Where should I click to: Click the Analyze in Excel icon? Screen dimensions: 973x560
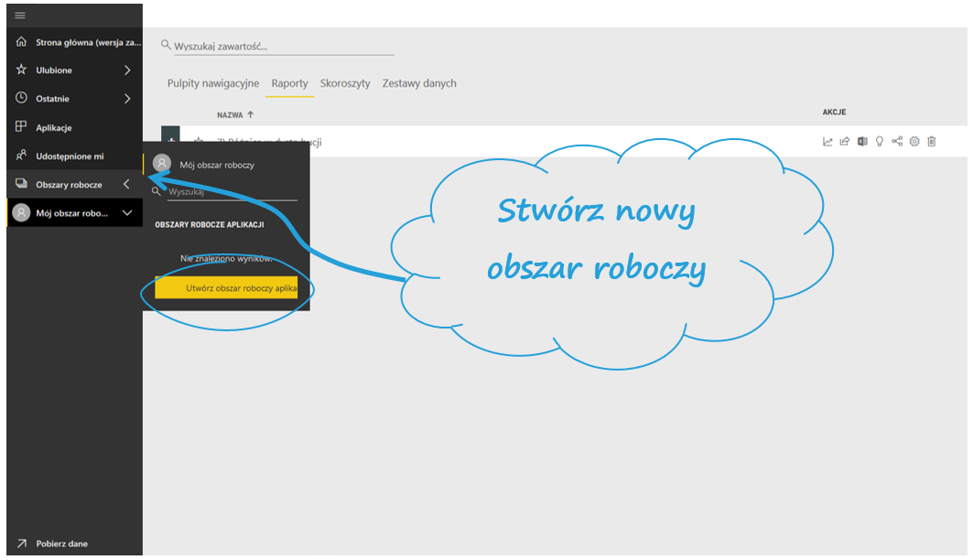[x=862, y=142]
